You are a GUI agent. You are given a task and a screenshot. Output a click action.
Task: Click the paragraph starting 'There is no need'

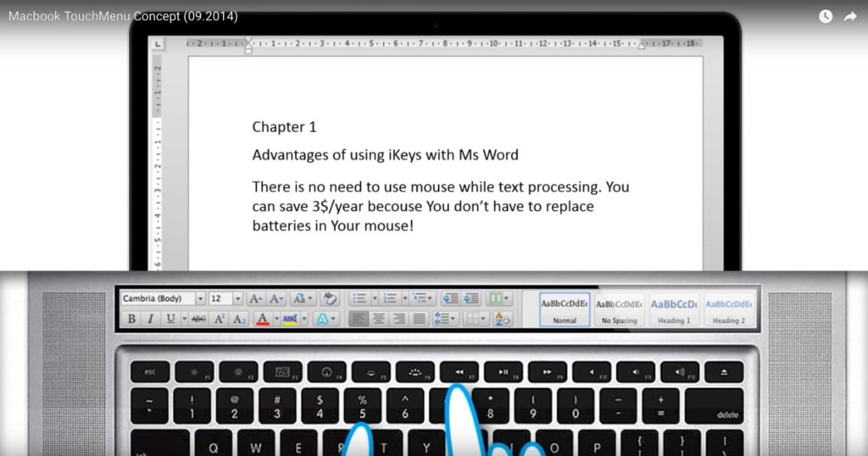(x=441, y=206)
